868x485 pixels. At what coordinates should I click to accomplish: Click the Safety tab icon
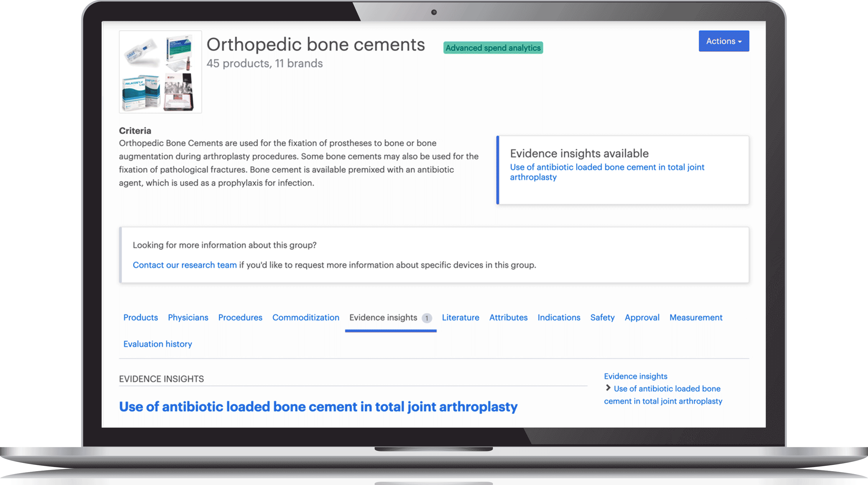point(602,317)
